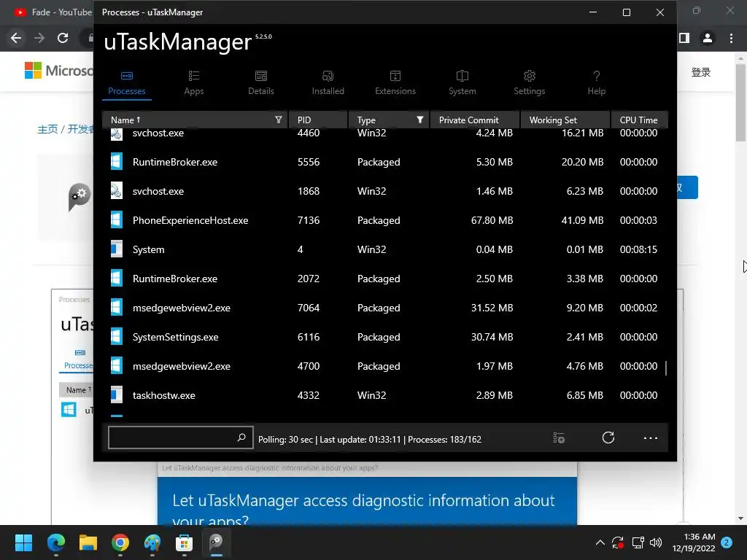The image size is (747, 560).
Task: Open the three-dot more options menu
Action: 650,438
